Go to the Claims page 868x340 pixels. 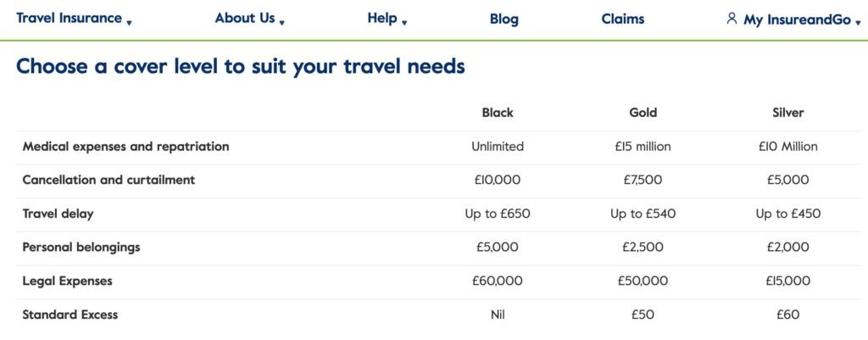pos(623,19)
